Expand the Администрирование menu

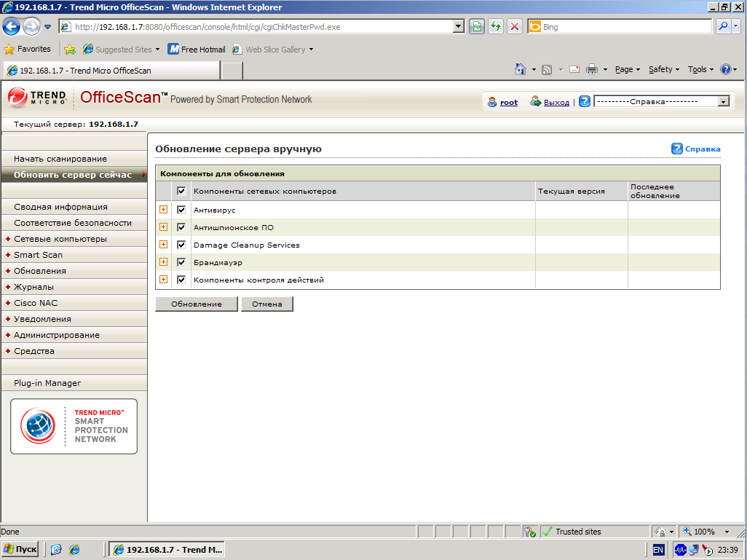click(x=74, y=335)
